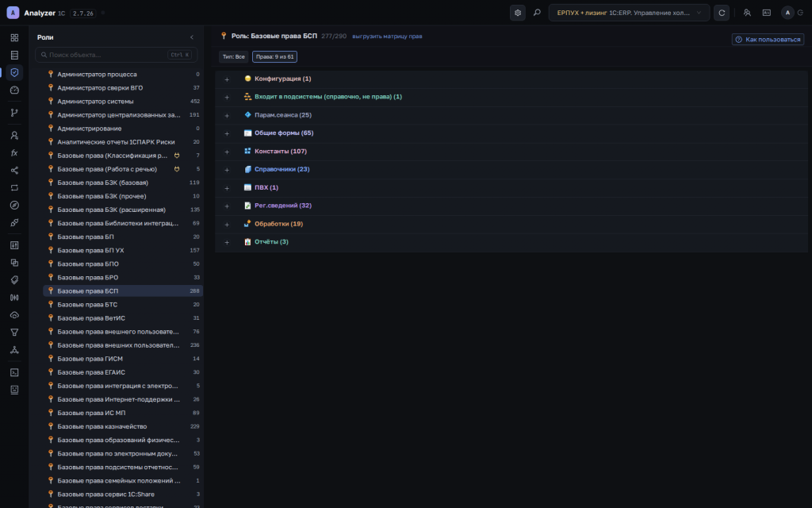This screenshot has height=508, width=812.
Task: Open the user avatar "A" in the top bar
Action: 787,13
